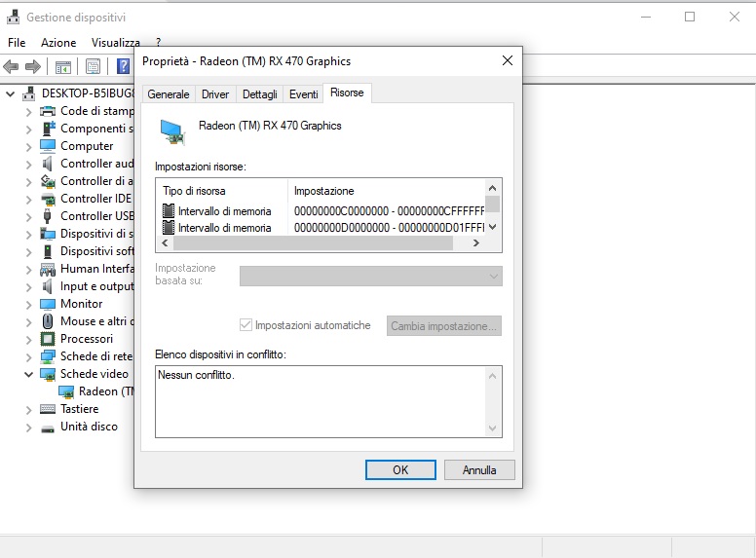The width and height of the screenshot is (756, 558).
Task: Click the Schede di rete network icon
Action: [48, 356]
